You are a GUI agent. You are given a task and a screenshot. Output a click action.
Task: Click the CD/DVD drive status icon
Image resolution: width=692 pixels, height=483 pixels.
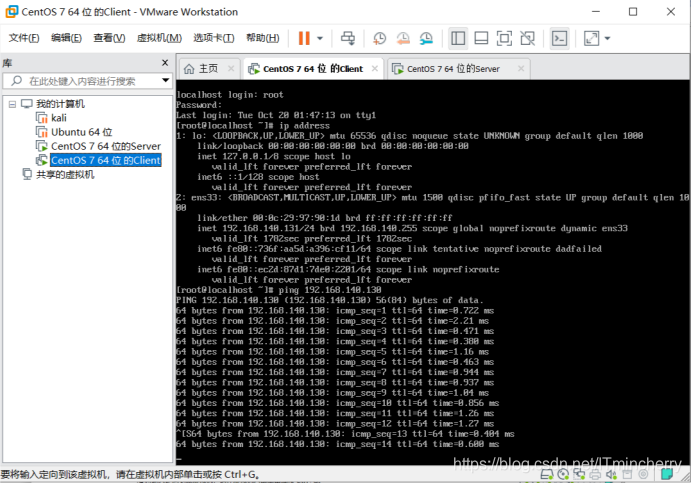(563, 475)
